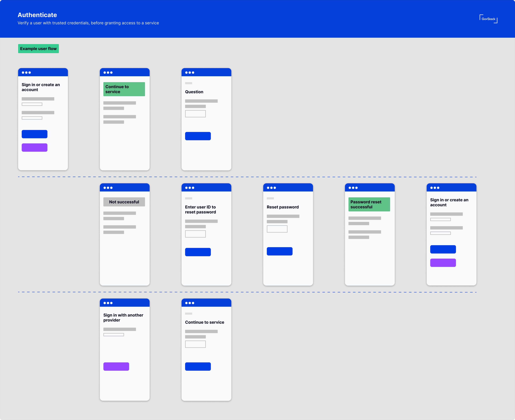This screenshot has height=420, width=515.
Task: Click the user ID input field on reset screen
Action: [195, 234]
